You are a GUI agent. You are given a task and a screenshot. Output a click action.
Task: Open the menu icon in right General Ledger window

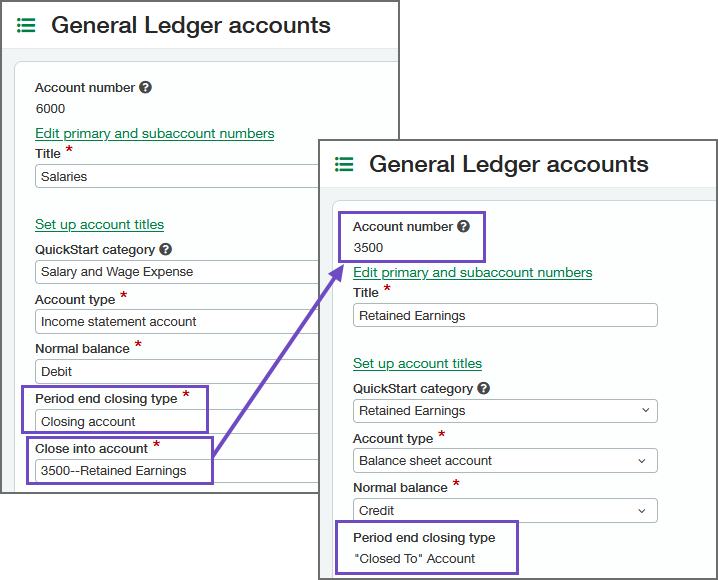(x=344, y=164)
